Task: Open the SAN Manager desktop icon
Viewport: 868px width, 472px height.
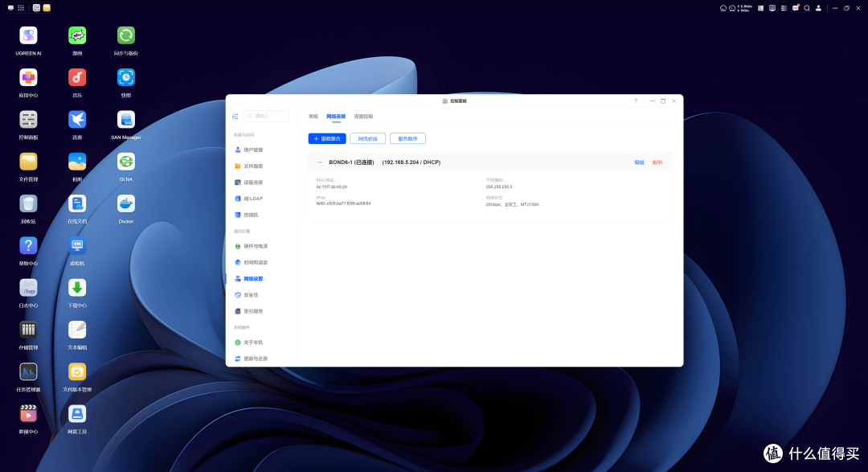Action: [125, 120]
